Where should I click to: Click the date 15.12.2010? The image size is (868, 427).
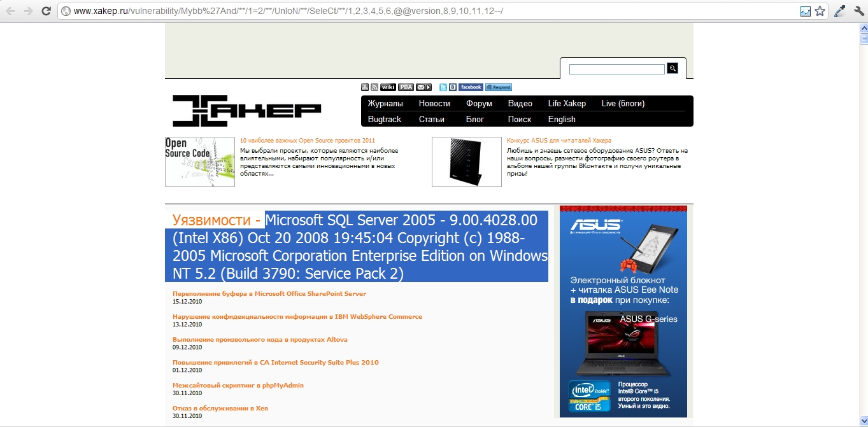[x=187, y=302]
